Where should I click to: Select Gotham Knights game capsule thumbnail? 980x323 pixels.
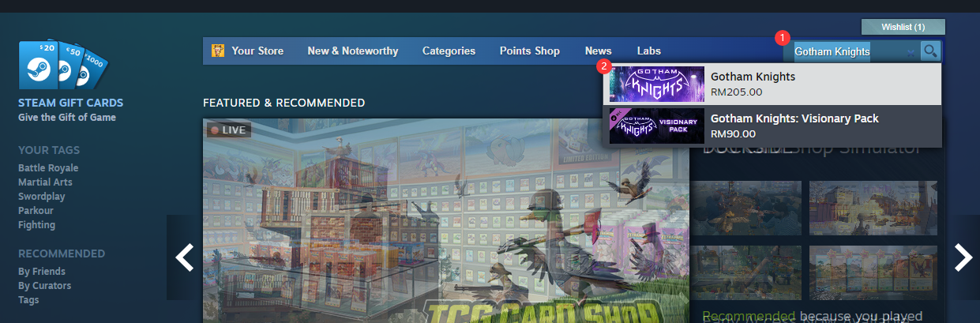click(654, 85)
